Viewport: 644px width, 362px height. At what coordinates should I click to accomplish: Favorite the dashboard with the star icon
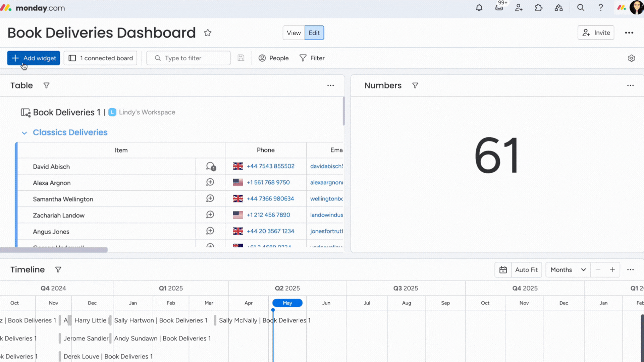coord(208,33)
